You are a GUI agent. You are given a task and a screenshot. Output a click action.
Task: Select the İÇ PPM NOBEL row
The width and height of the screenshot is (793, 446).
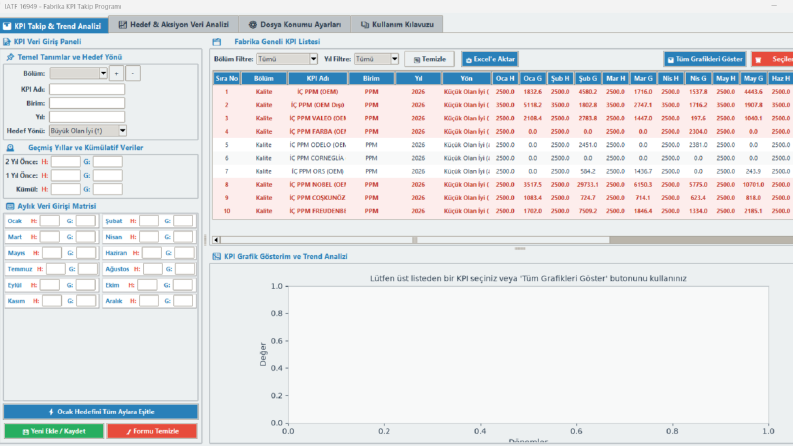pyautogui.click(x=503, y=185)
